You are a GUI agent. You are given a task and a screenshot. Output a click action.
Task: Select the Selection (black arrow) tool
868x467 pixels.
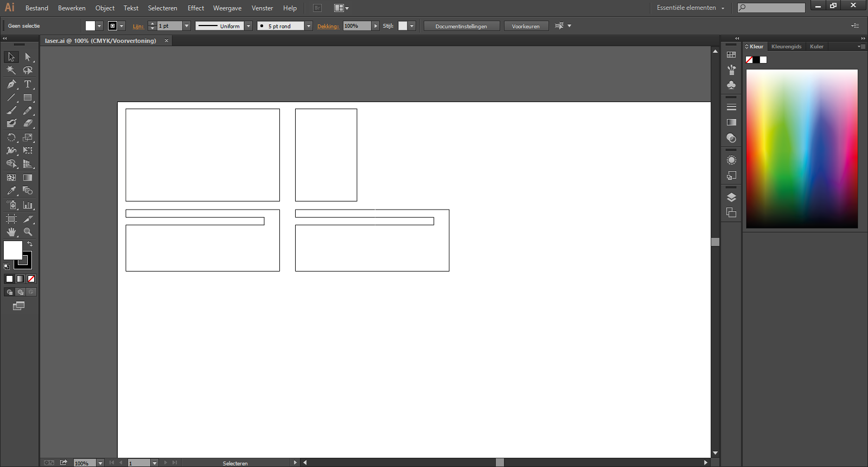pyautogui.click(x=11, y=57)
